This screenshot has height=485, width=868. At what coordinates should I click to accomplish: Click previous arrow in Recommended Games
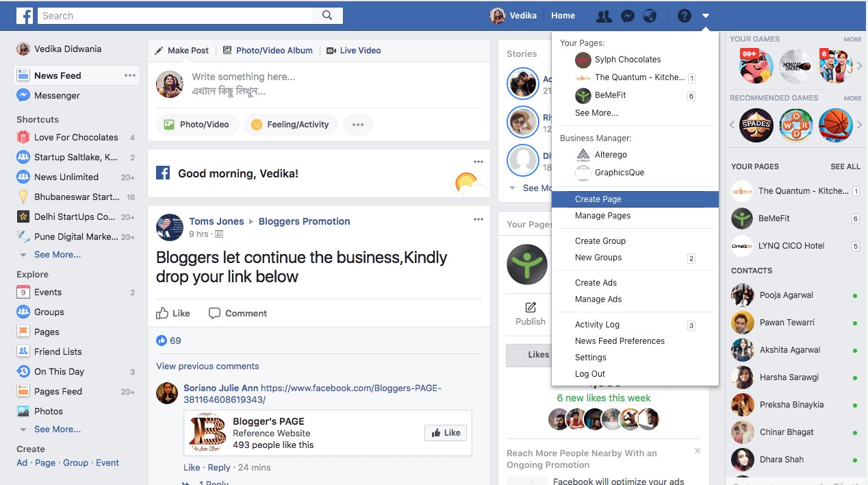click(x=732, y=125)
